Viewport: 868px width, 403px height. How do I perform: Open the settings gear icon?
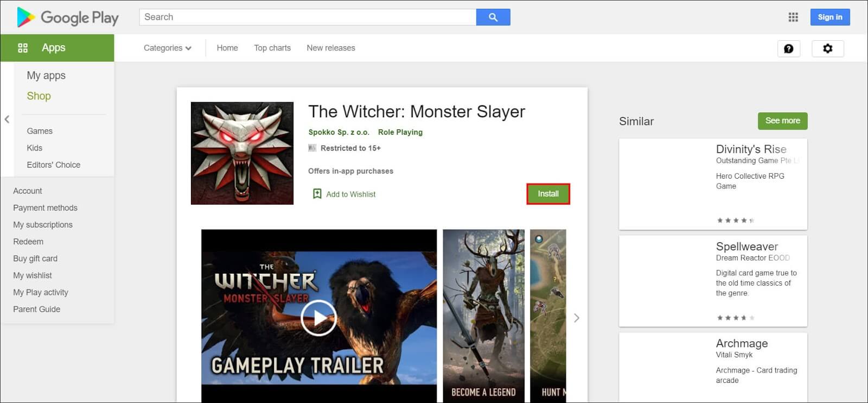click(x=828, y=48)
